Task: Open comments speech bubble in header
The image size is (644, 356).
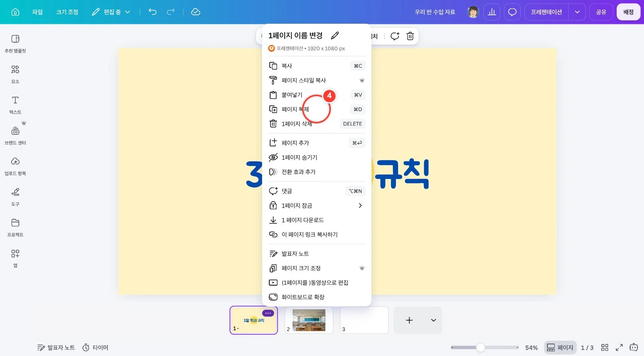Action: click(512, 12)
